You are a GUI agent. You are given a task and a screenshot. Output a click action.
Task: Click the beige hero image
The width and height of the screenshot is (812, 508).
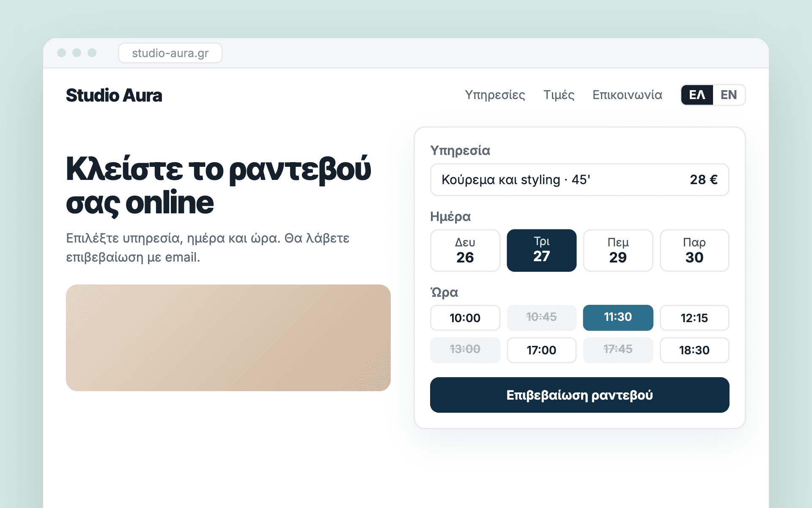click(x=228, y=337)
